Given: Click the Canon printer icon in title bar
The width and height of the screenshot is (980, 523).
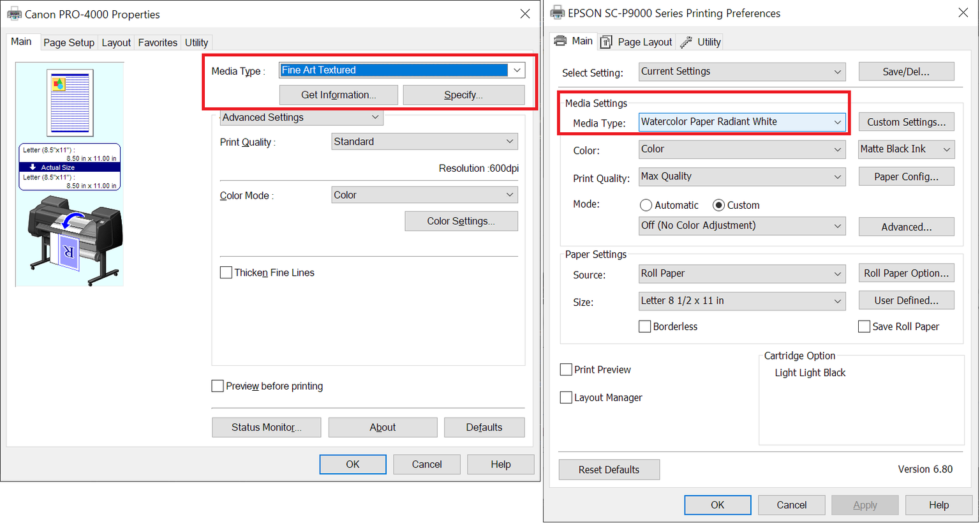Looking at the screenshot, I should point(14,14).
